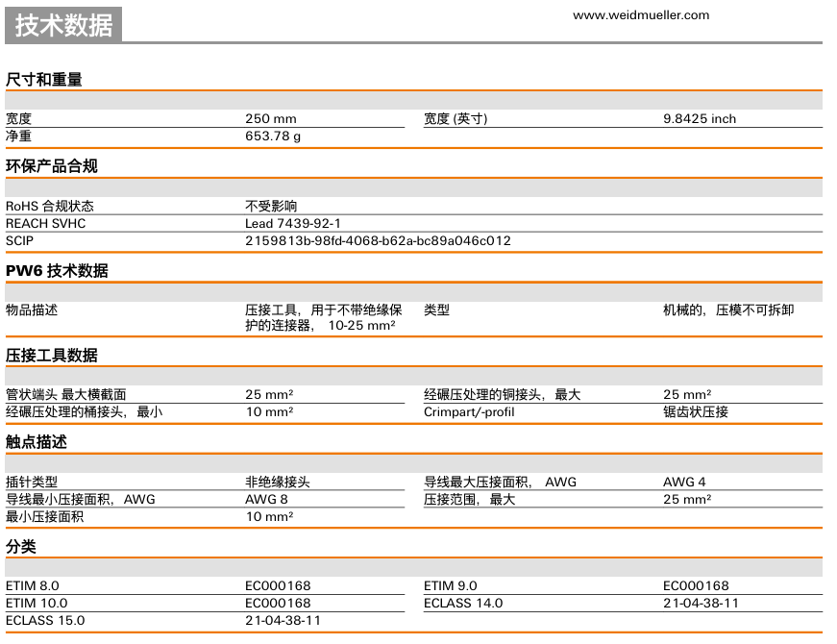Image resolution: width=837 pixels, height=644 pixels.
Task: Click the ECLASS 15.0 value 21-04-38-11
Action: click(283, 620)
